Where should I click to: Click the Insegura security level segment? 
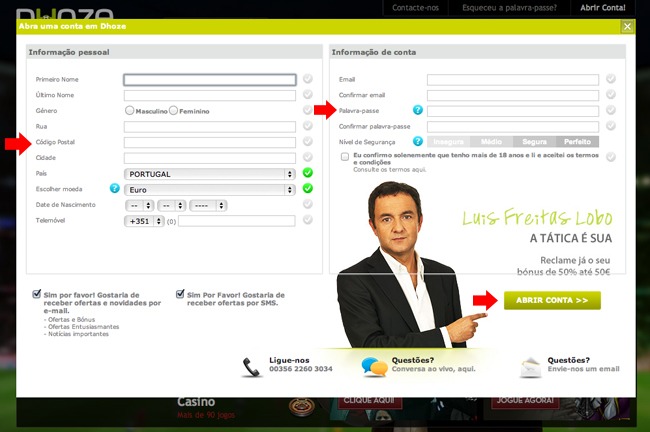[449, 142]
